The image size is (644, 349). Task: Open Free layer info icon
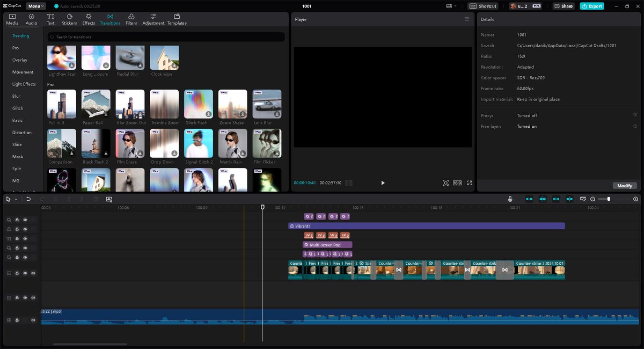click(635, 126)
